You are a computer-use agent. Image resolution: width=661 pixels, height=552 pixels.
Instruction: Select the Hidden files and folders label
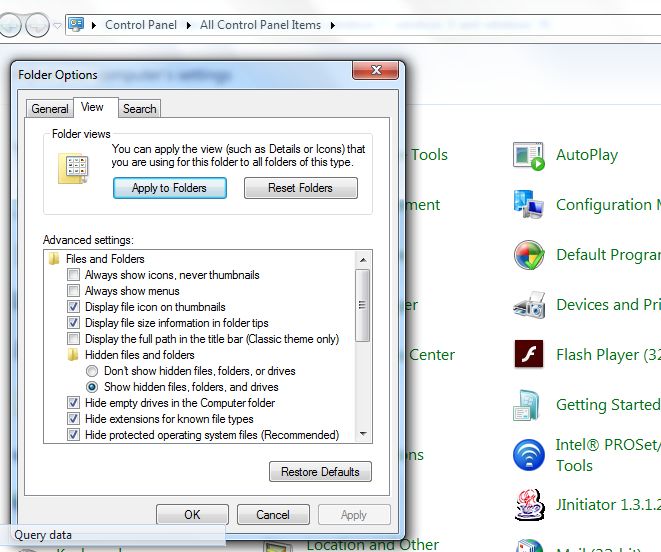click(140, 355)
